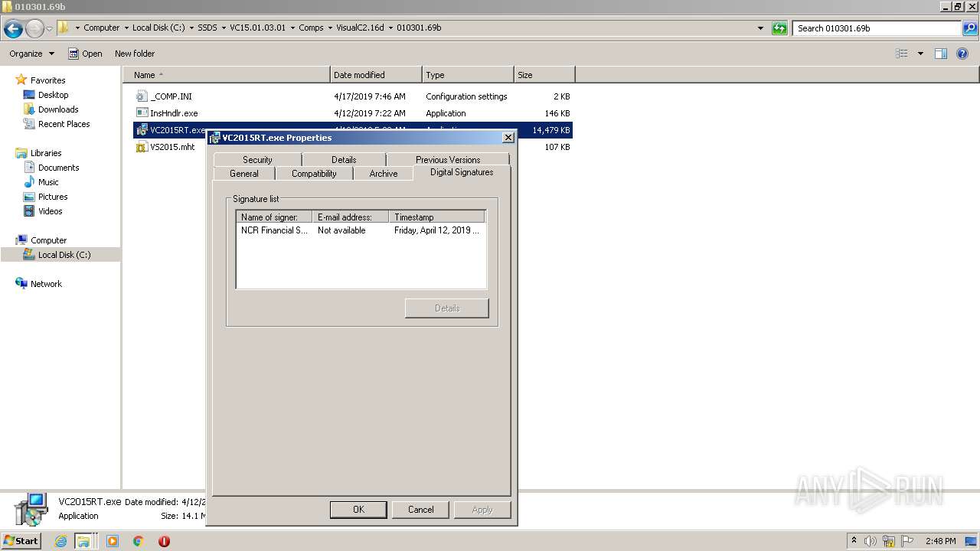Image resolution: width=980 pixels, height=551 pixels.
Task: Click the Back navigation arrow
Action: [13, 28]
